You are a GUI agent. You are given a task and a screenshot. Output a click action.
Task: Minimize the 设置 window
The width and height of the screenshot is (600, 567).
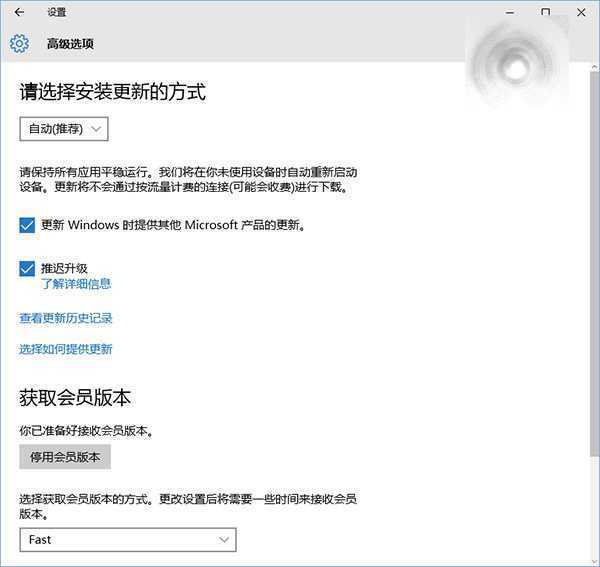click(x=510, y=13)
